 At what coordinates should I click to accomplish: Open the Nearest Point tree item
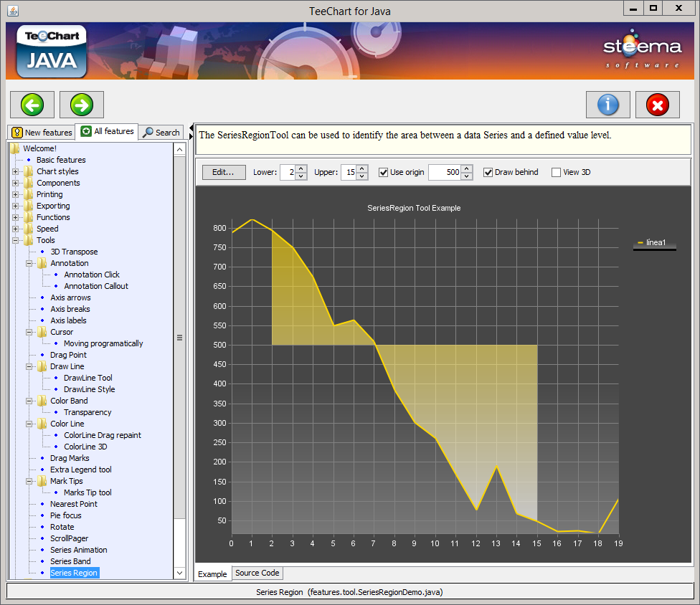74,504
